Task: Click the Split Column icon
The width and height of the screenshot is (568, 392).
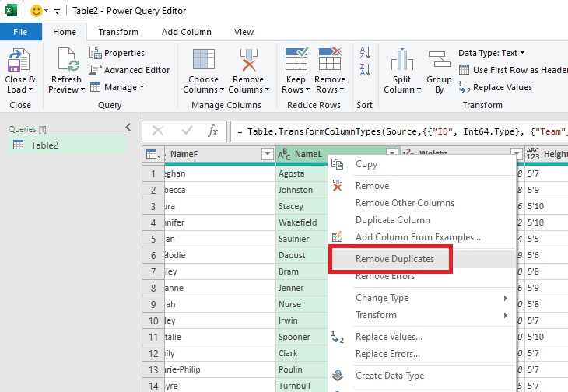Action: (401, 59)
